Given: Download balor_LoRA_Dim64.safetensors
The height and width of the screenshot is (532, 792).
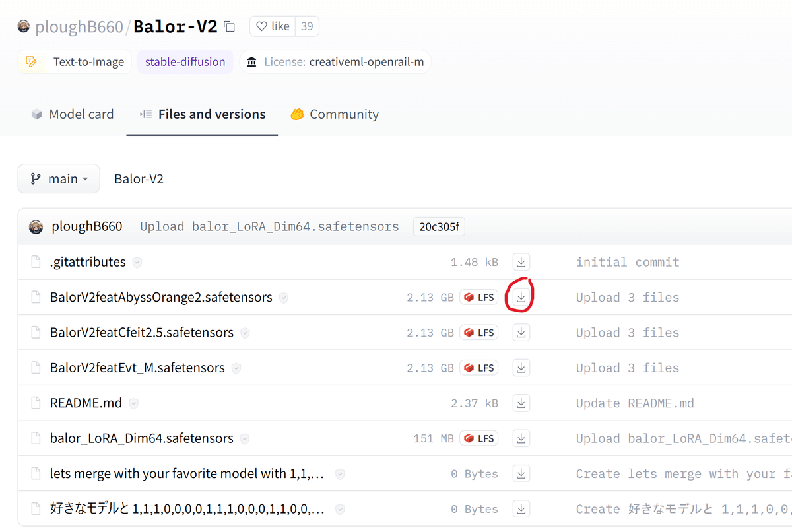Looking at the screenshot, I should point(521,438).
